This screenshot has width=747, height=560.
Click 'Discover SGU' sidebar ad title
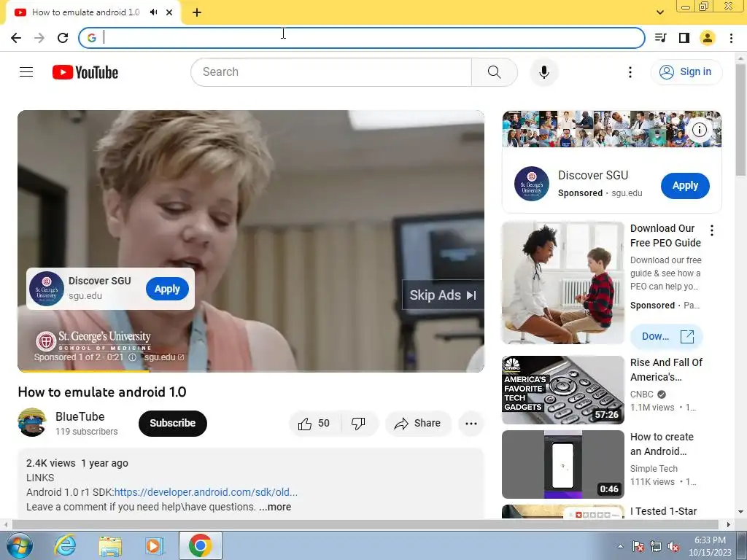pos(593,175)
